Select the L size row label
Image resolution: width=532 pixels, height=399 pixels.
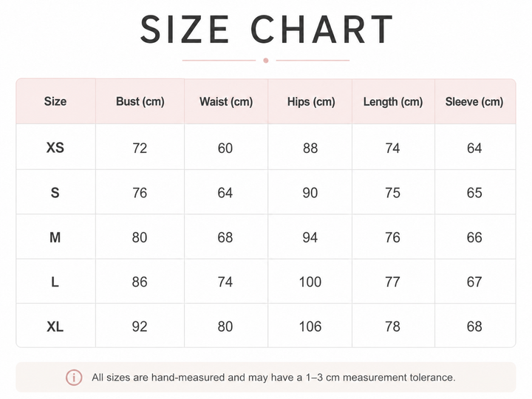coord(55,282)
